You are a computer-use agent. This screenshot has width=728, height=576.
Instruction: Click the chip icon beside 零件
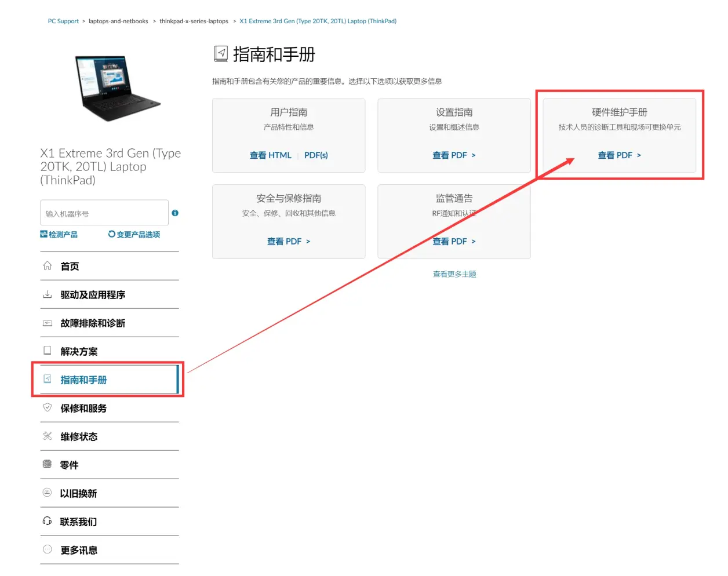[x=48, y=464]
